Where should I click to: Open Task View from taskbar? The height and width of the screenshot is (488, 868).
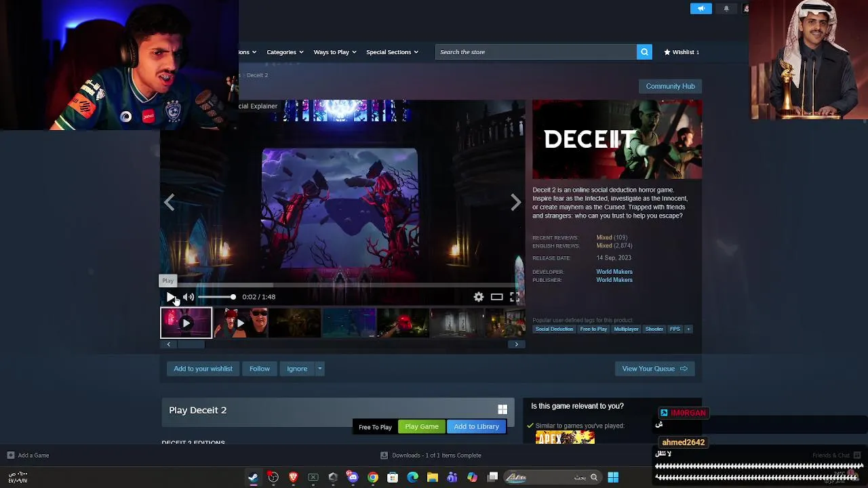point(492,477)
